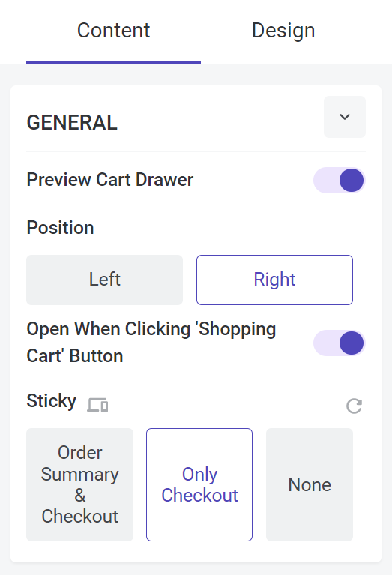This screenshot has height=575, width=392.
Task: Set cart drawer position to Right
Action: [274, 280]
